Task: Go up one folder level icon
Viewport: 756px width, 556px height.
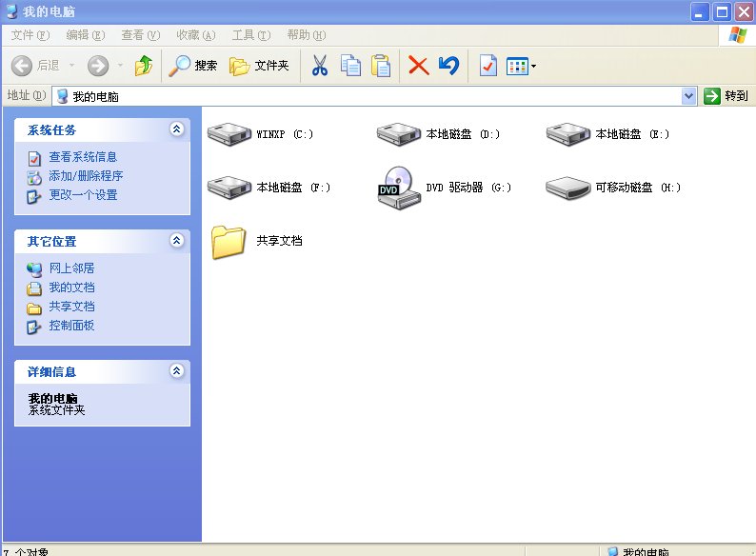Action: point(143,66)
